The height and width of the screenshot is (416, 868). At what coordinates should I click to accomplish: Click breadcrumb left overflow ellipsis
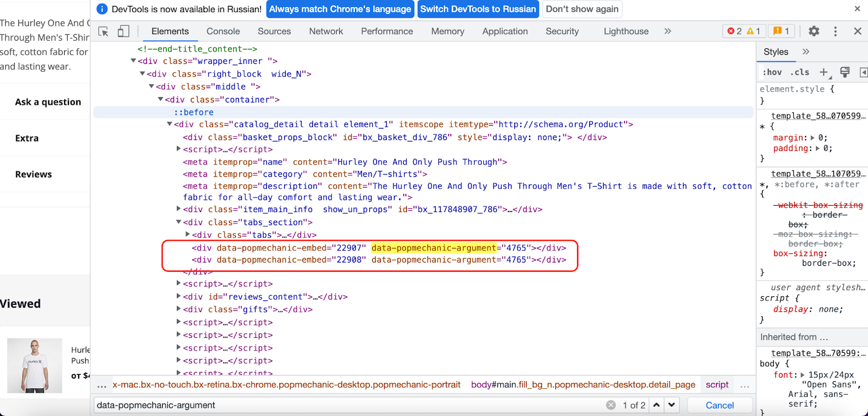[x=101, y=385]
